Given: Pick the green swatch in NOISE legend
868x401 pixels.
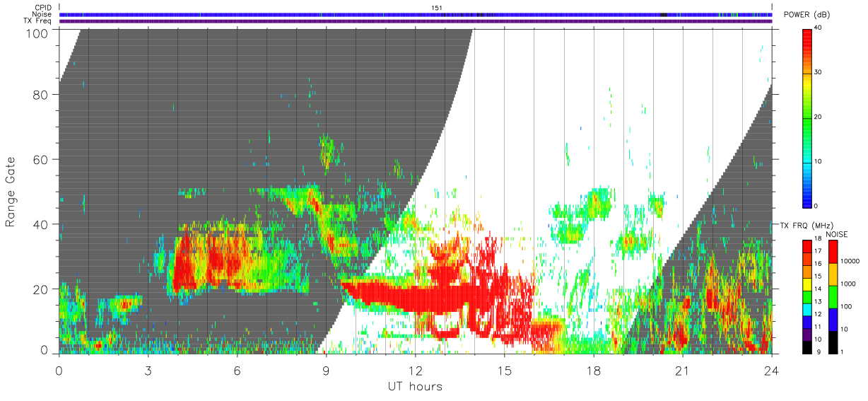Looking at the screenshot, I should pyautogui.click(x=833, y=297).
